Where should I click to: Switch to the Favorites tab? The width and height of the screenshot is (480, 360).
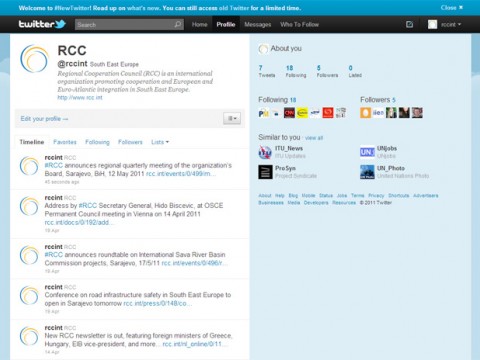click(x=65, y=142)
